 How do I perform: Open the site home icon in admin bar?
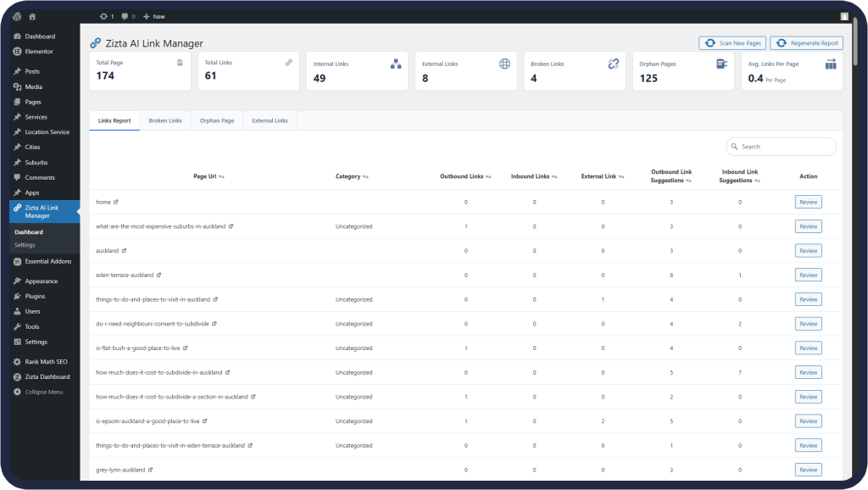tap(32, 15)
